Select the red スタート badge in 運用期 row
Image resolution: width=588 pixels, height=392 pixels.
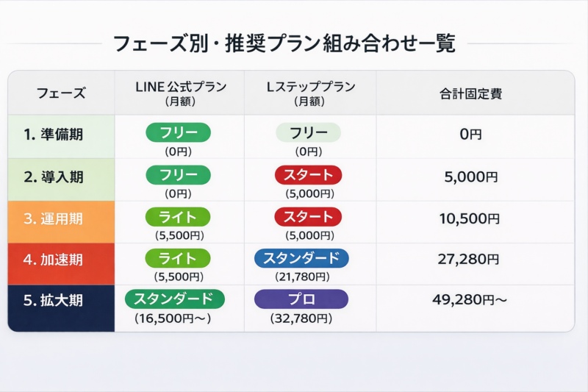coord(309,217)
